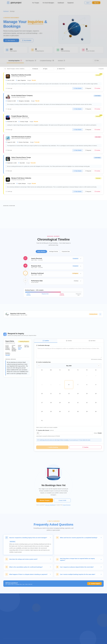Select day 20 in May 2026 calendar

pos(69,403)
